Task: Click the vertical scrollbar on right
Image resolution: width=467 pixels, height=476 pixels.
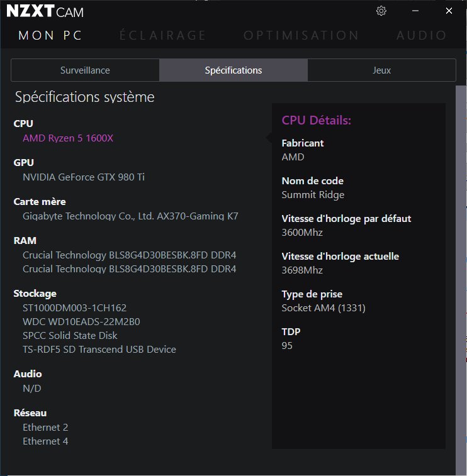Action: coord(460,280)
